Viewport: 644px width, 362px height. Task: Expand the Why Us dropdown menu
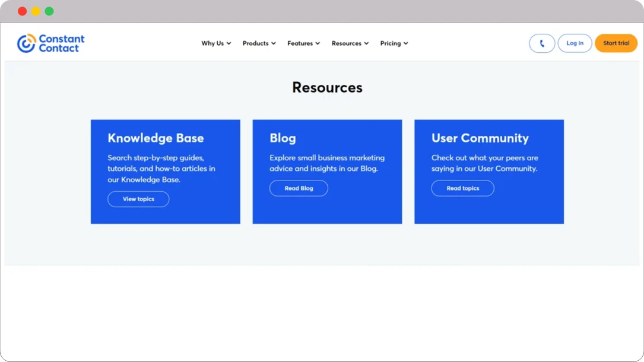(x=216, y=43)
